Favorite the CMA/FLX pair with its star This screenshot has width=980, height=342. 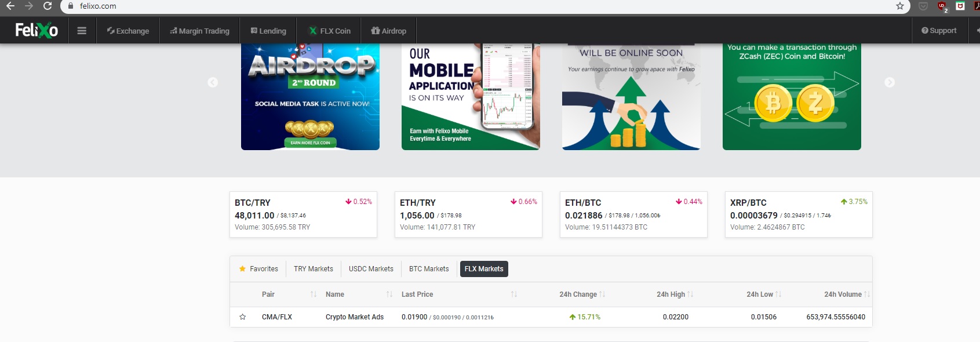tap(243, 317)
